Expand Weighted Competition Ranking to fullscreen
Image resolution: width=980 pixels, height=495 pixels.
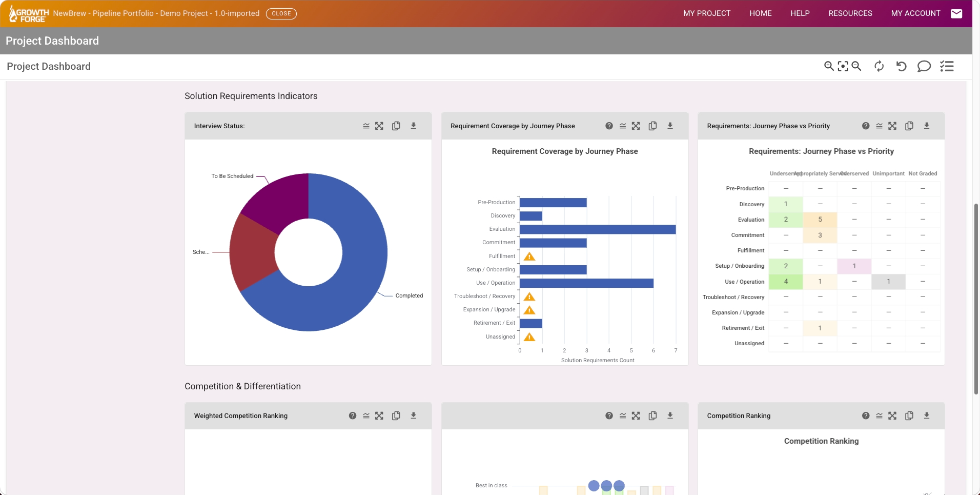(x=379, y=415)
